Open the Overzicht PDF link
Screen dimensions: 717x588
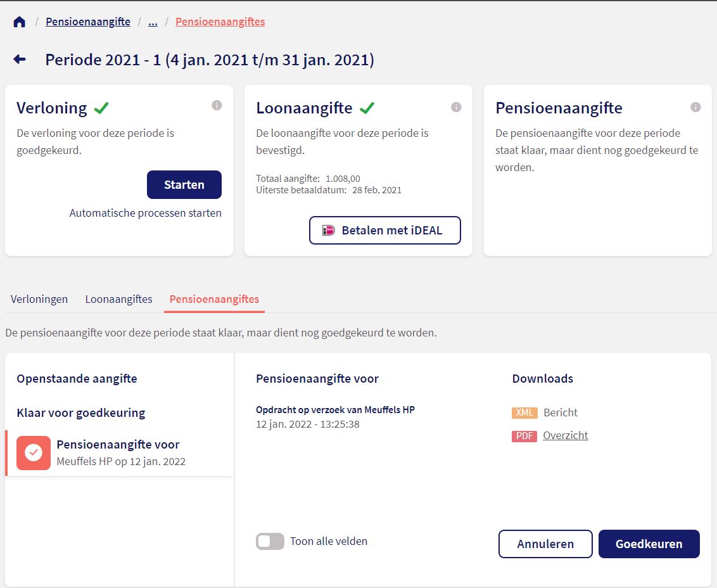point(566,436)
